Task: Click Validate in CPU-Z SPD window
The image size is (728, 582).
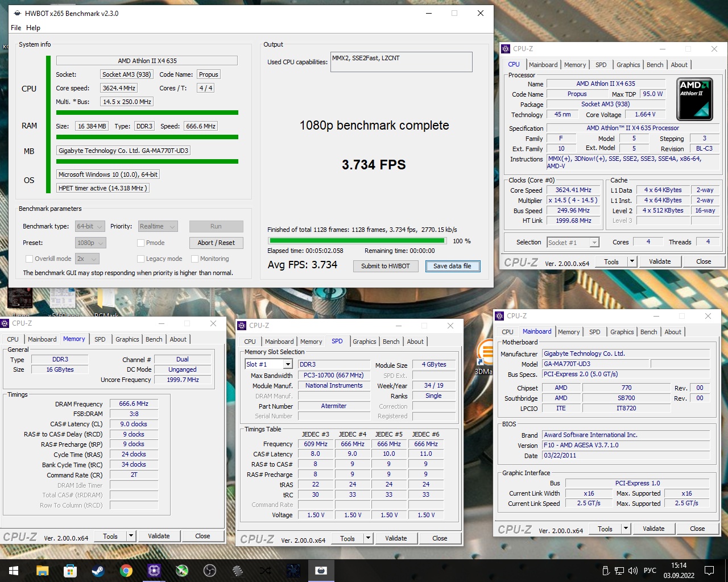Action: [396, 538]
